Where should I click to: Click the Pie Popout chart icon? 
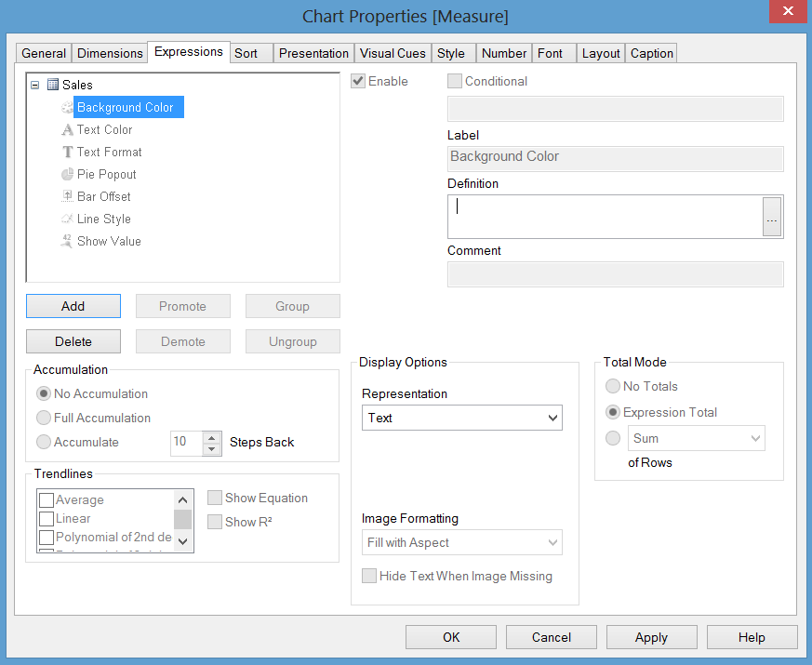click(67, 174)
